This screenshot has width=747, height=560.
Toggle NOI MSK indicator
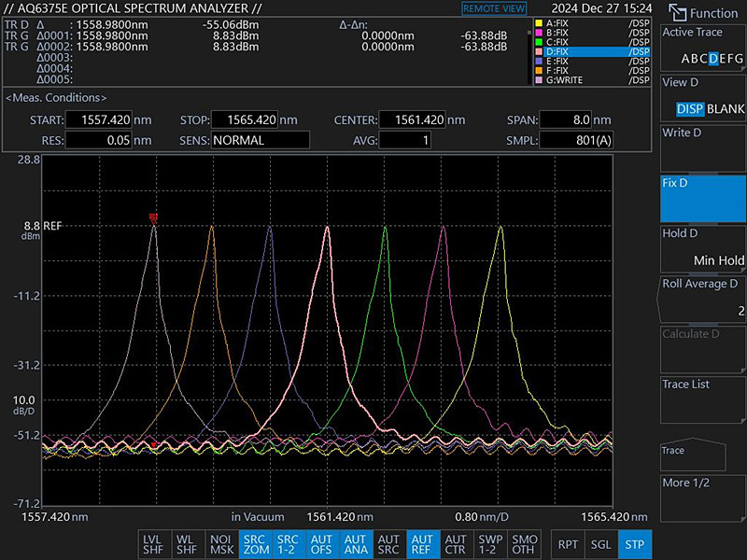pos(221,544)
